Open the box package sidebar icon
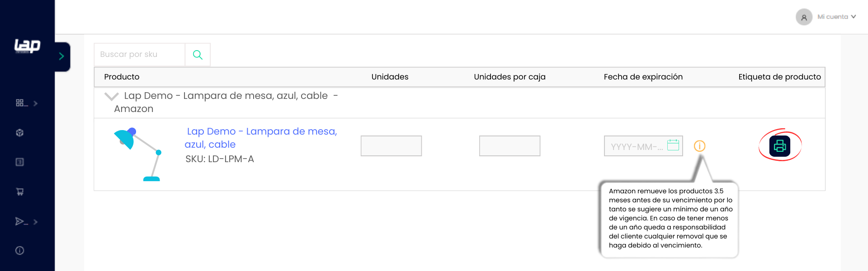The width and height of the screenshot is (868, 271). [19, 133]
